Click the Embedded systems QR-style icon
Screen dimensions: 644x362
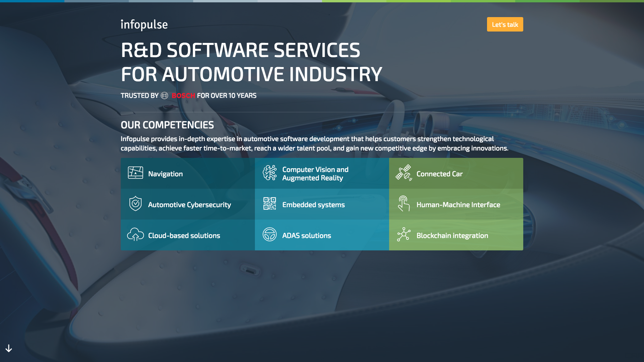click(270, 203)
